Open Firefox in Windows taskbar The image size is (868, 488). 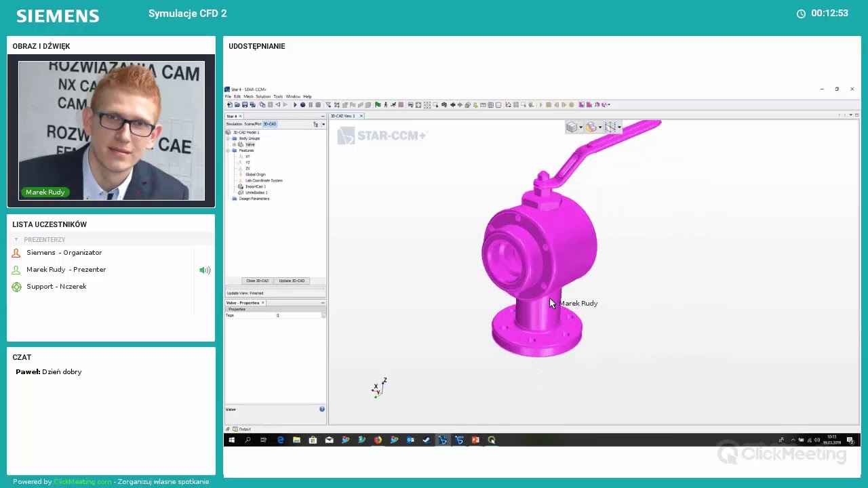click(x=378, y=440)
